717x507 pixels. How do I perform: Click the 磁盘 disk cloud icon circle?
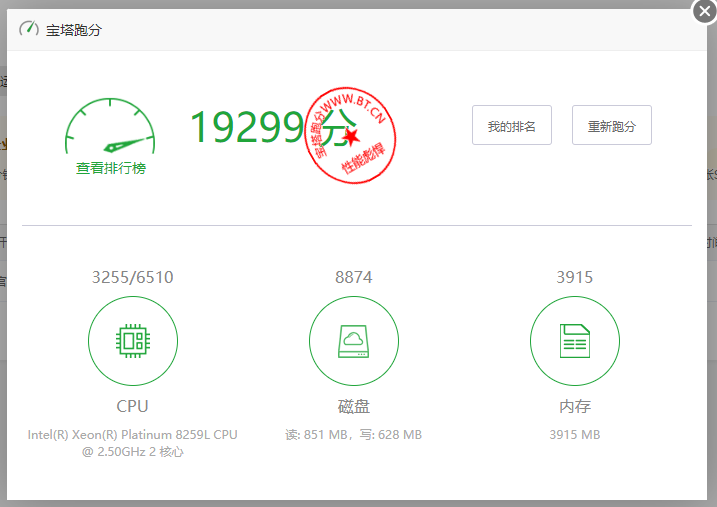[353, 341]
